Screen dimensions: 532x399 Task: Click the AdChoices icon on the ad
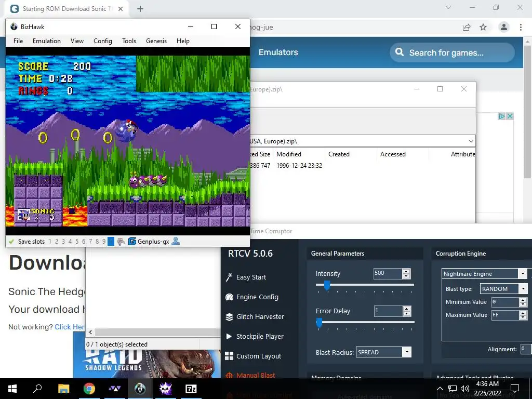501,116
